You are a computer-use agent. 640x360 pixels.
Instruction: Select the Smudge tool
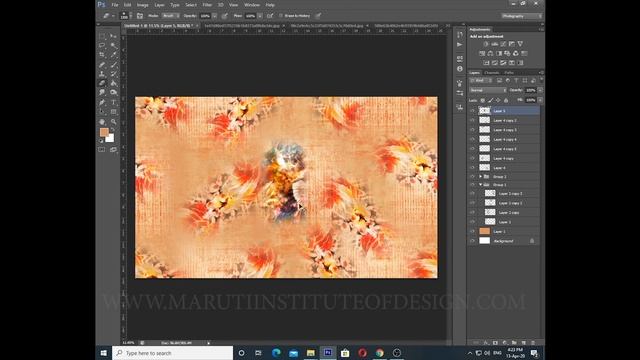(102, 93)
